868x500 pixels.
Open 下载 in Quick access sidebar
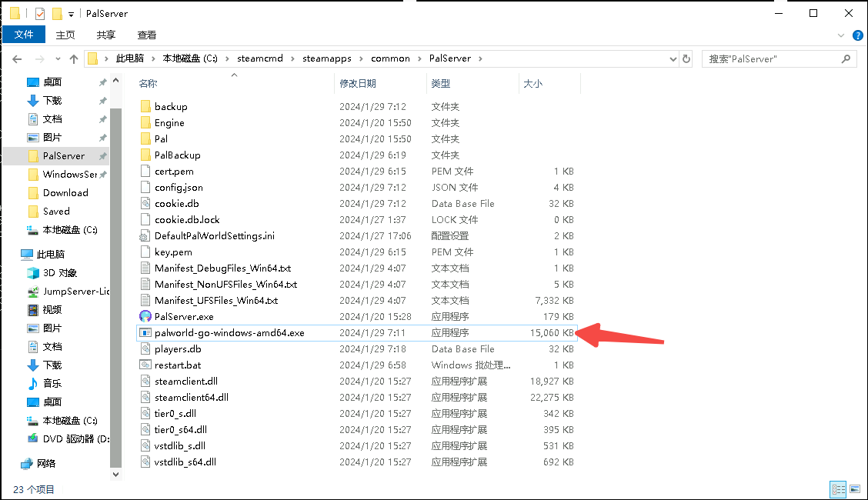(52, 100)
